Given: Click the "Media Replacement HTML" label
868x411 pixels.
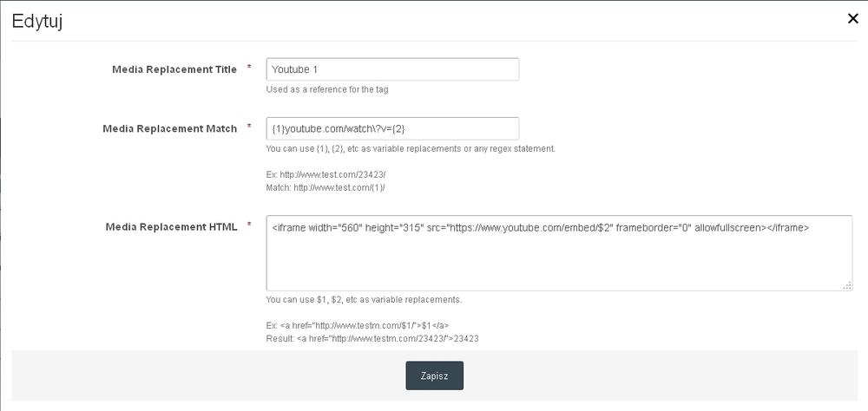Looking at the screenshot, I should (171, 227).
